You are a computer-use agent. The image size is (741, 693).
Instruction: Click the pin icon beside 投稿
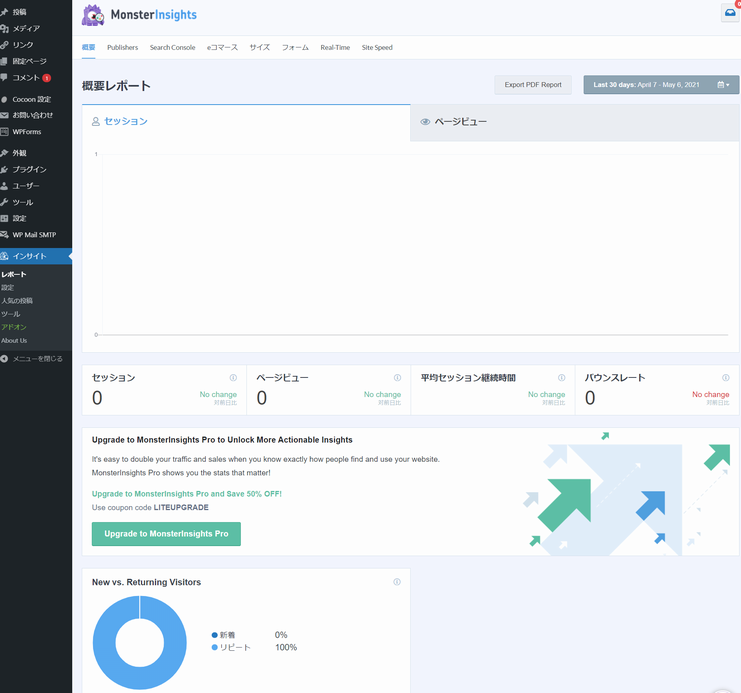[x=5, y=12]
